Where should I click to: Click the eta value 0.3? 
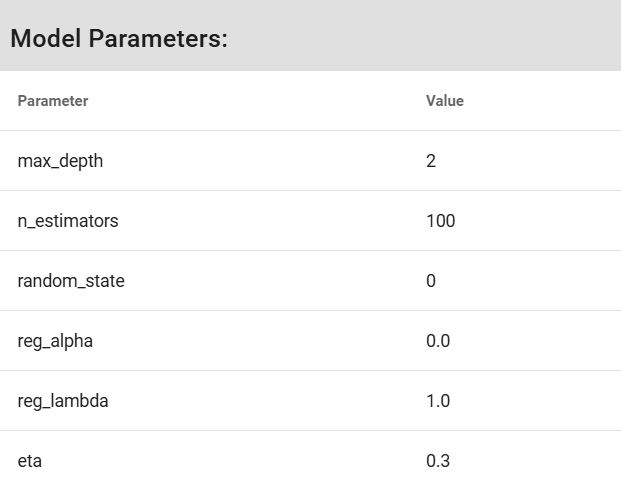[438, 461]
